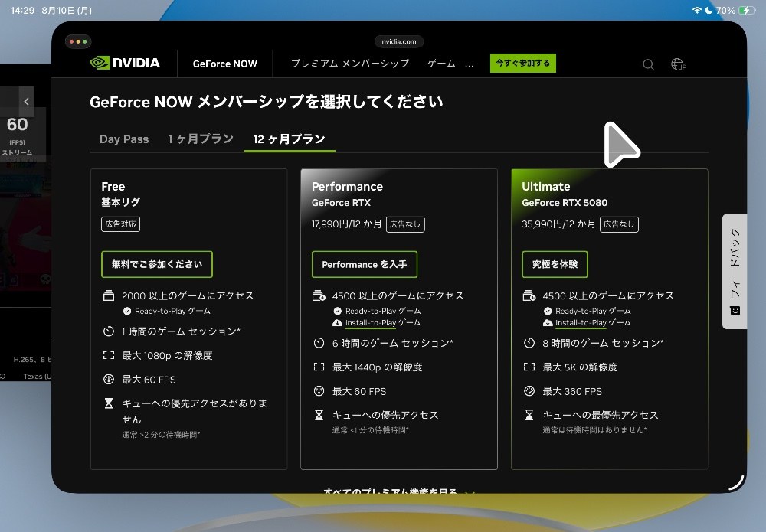Click the FPS gauge icon in Free card
This screenshot has height=532, width=766.
(109, 379)
